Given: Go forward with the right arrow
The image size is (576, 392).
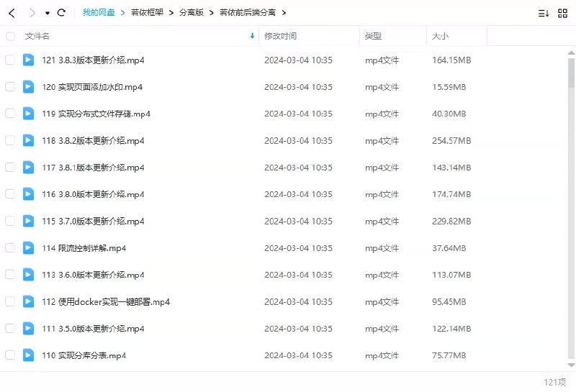Looking at the screenshot, I should pyautogui.click(x=32, y=13).
